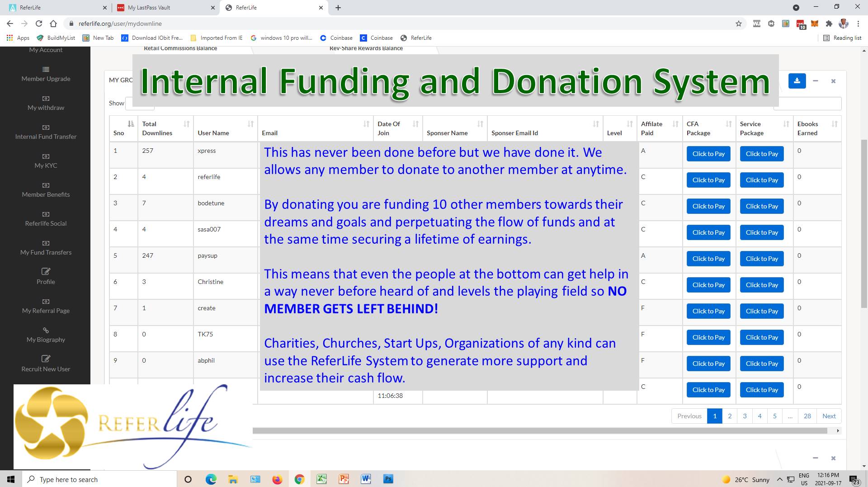Open the Chrome three-dot menu
This screenshot has height=487, width=868.
[x=858, y=24]
